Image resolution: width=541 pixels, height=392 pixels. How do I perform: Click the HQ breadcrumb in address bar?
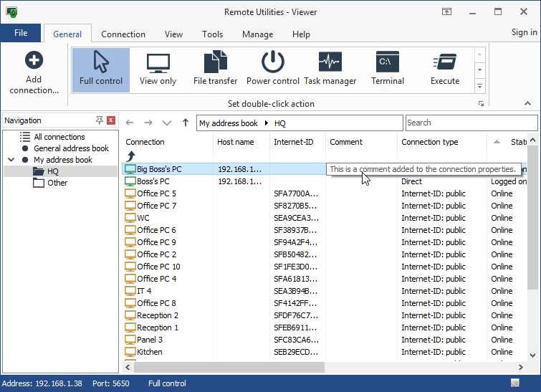point(280,123)
